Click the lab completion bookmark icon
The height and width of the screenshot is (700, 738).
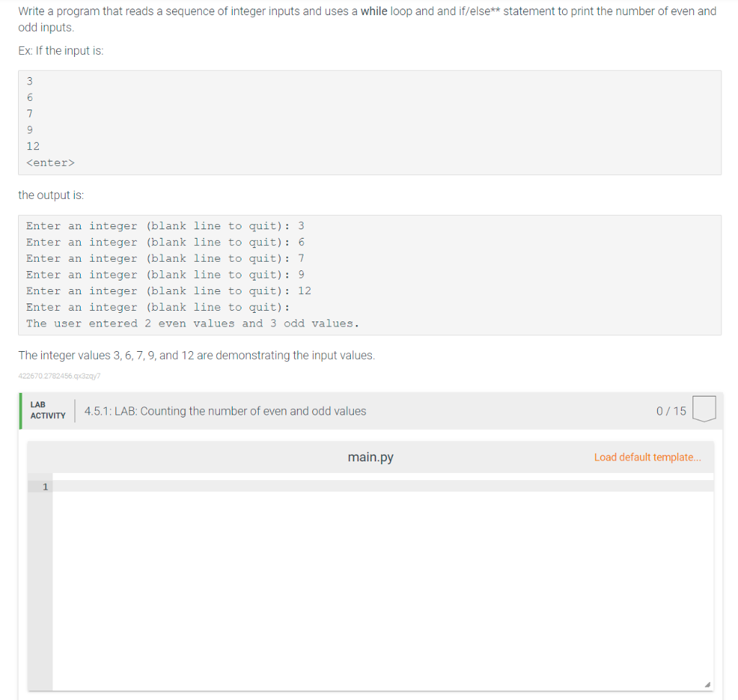click(x=703, y=409)
